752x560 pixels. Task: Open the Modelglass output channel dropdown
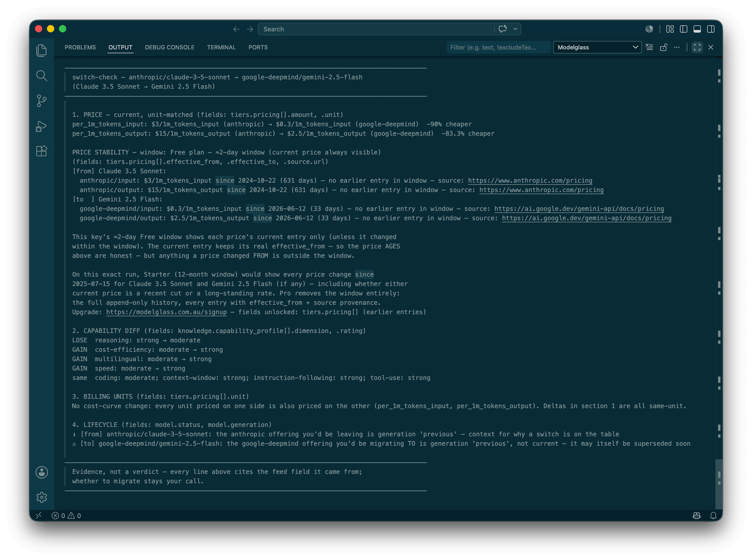597,47
